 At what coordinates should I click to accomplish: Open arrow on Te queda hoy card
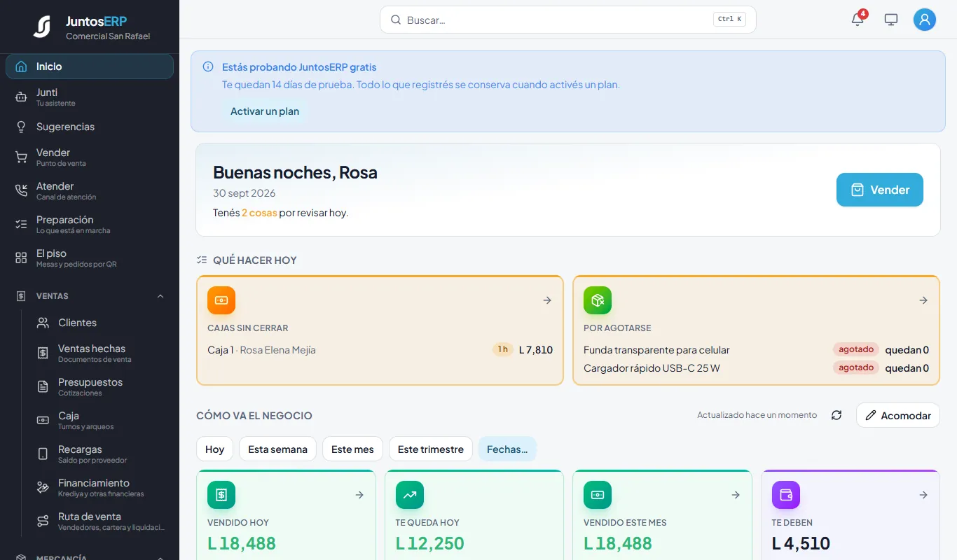pos(547,495)
